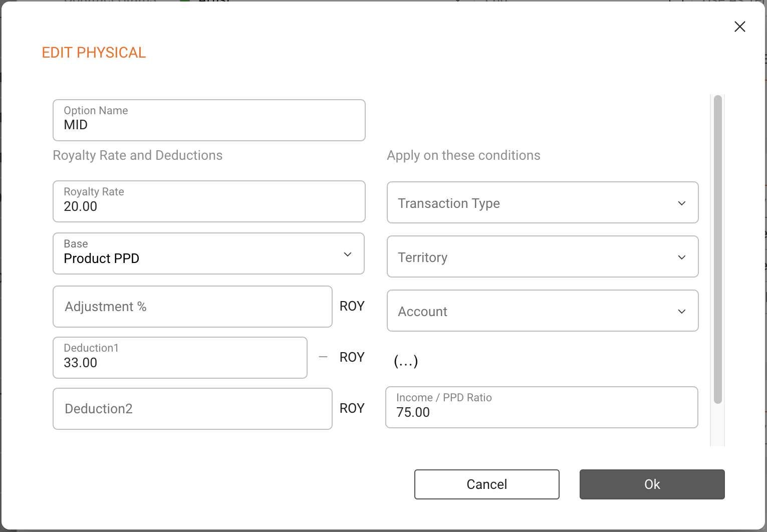Click the Territory chevron arrow

pyautogui.click(x=681, y=257)
